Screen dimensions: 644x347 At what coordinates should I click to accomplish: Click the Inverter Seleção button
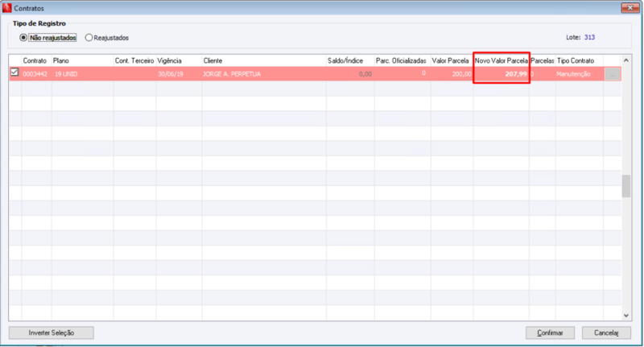coord(52,333)
